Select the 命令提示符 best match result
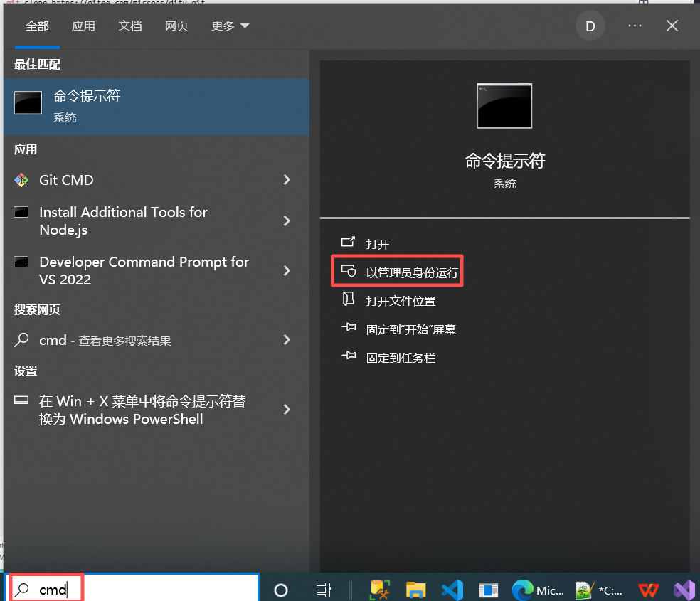700x601 pixels. coord(157,107)
